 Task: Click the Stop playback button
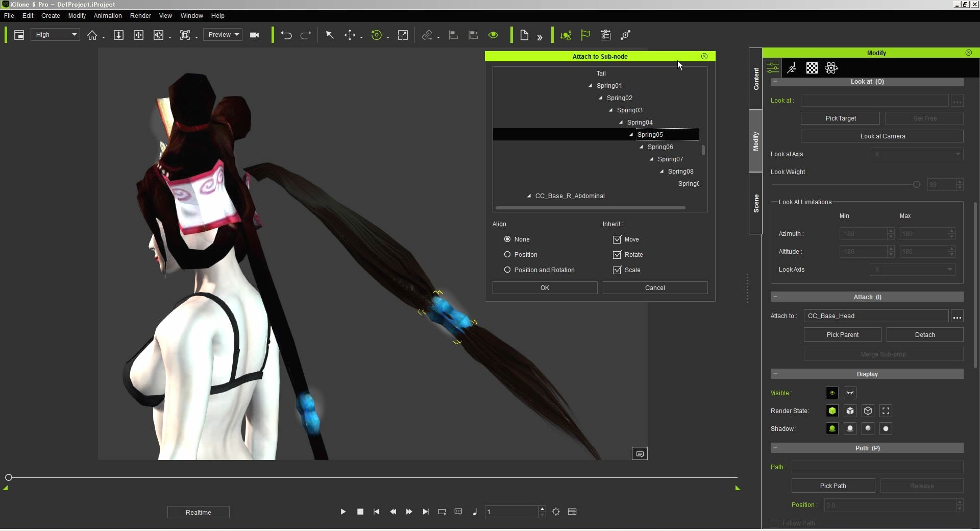pos(360,512)
